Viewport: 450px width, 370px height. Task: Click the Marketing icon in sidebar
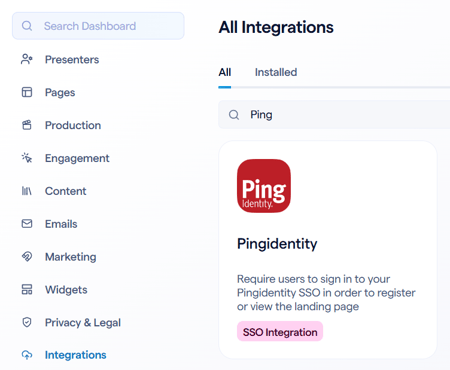tap(27, 256)
